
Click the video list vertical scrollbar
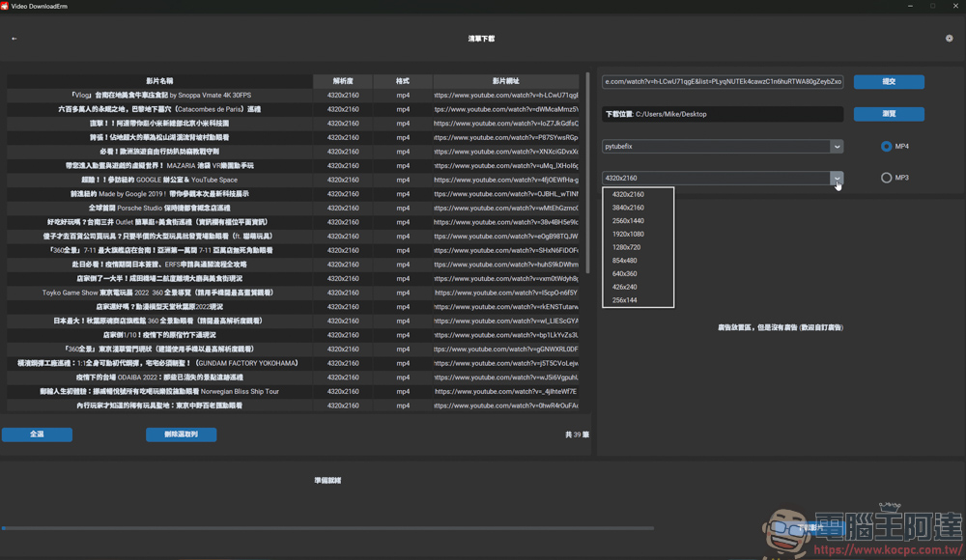[587, 173]
